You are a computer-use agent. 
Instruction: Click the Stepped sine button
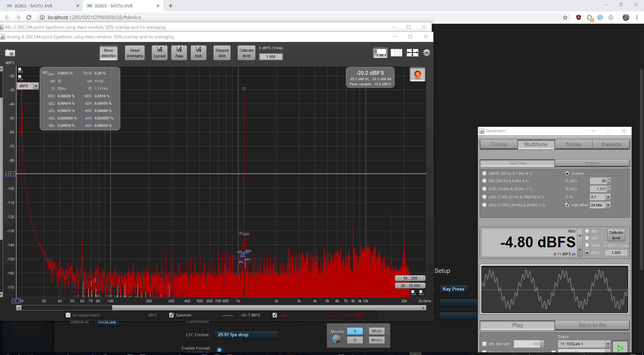coord(222,53)
